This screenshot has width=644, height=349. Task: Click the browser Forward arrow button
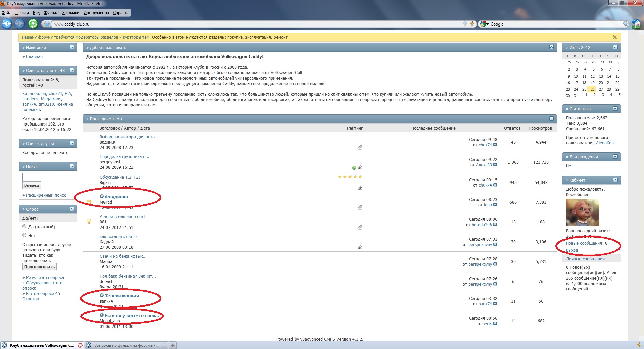tap(20, 23)
